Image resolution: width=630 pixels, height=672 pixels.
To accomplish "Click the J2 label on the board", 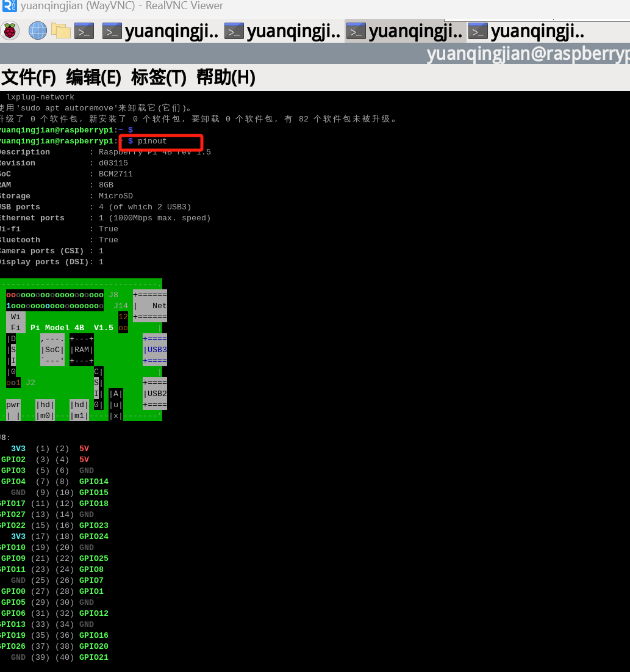I will pos(30,383).
